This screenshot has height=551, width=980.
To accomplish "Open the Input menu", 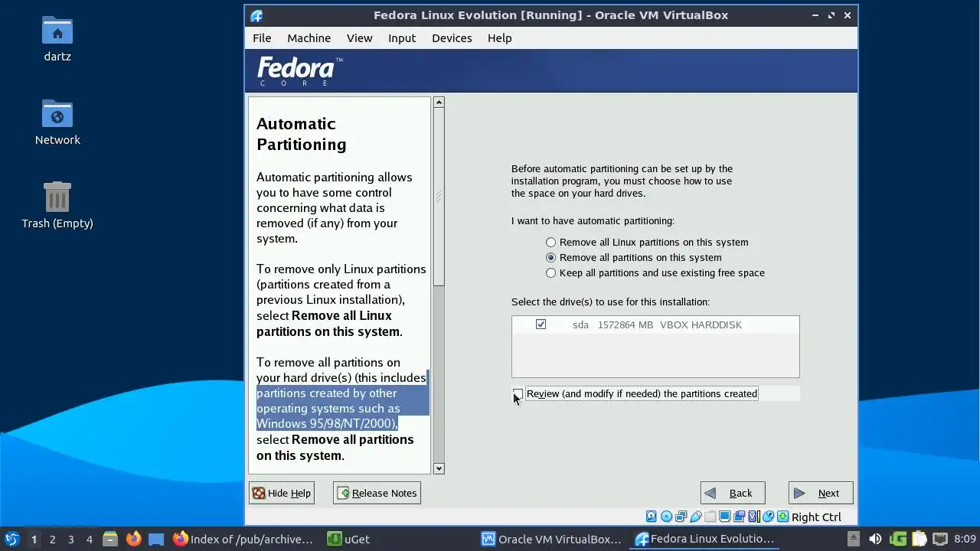I will 402,37.
